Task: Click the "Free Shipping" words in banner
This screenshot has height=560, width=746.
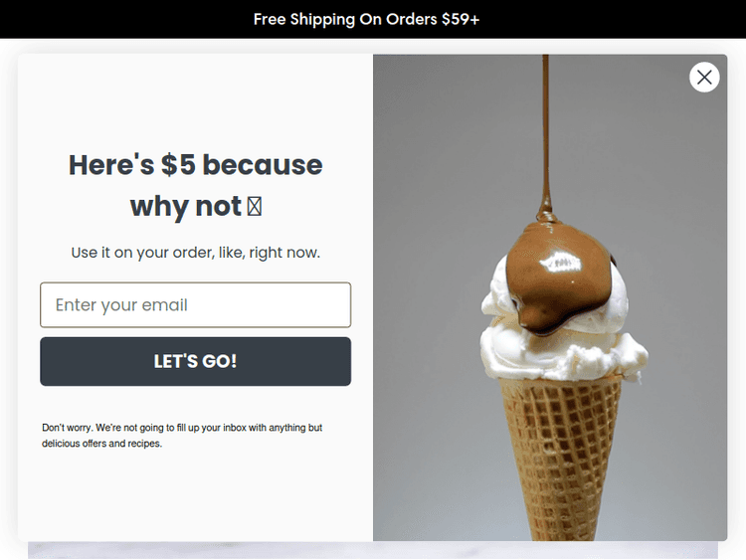Action: [x=304, y=19]
